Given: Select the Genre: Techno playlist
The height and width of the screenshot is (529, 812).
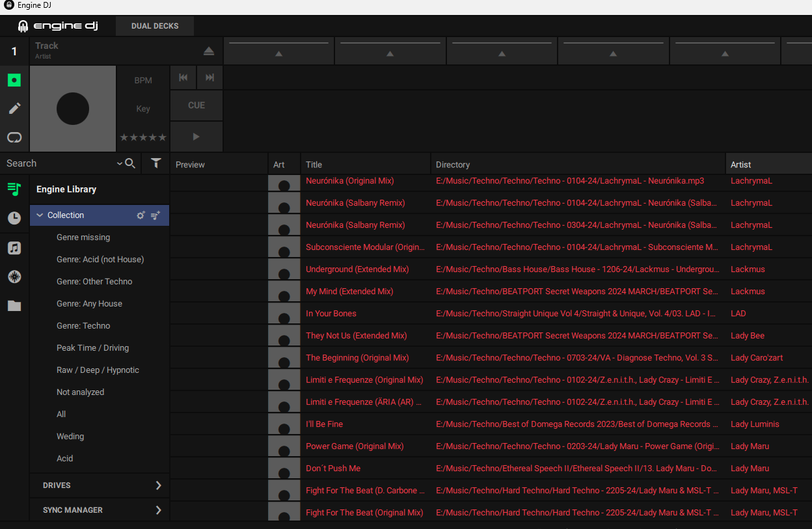Looking at the screenshot, I should 83,326.
